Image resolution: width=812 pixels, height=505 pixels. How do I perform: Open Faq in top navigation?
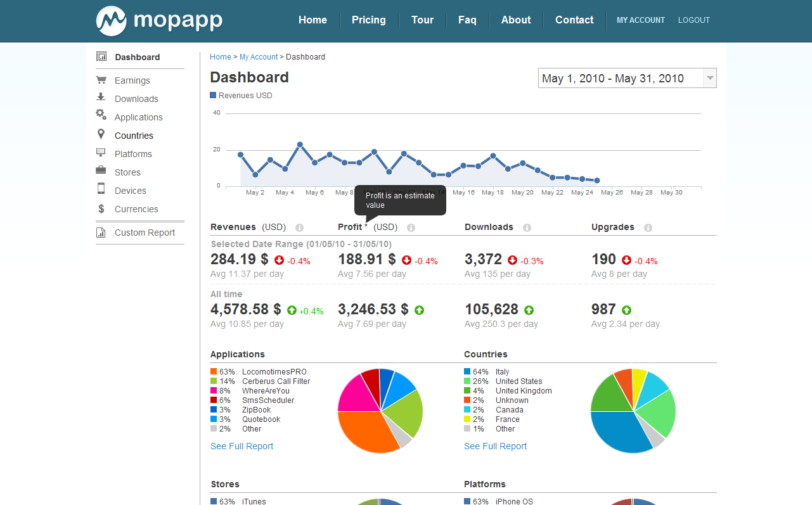click(467, 20)
